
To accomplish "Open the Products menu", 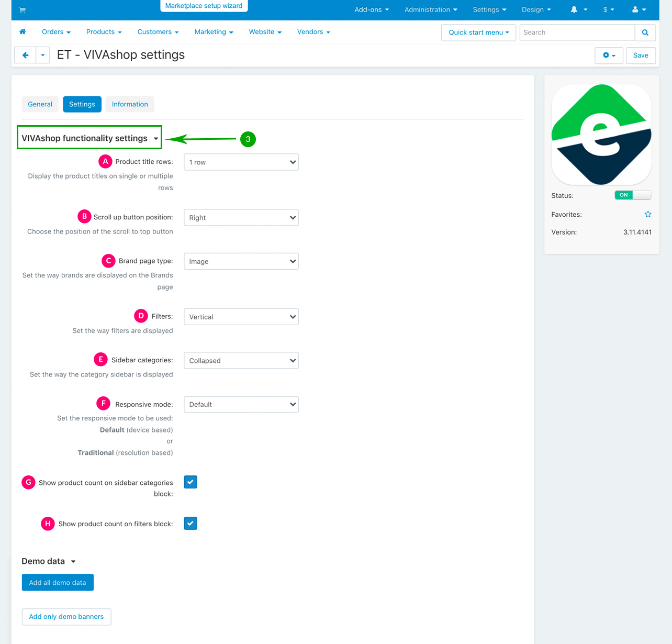I will [104, 32].
